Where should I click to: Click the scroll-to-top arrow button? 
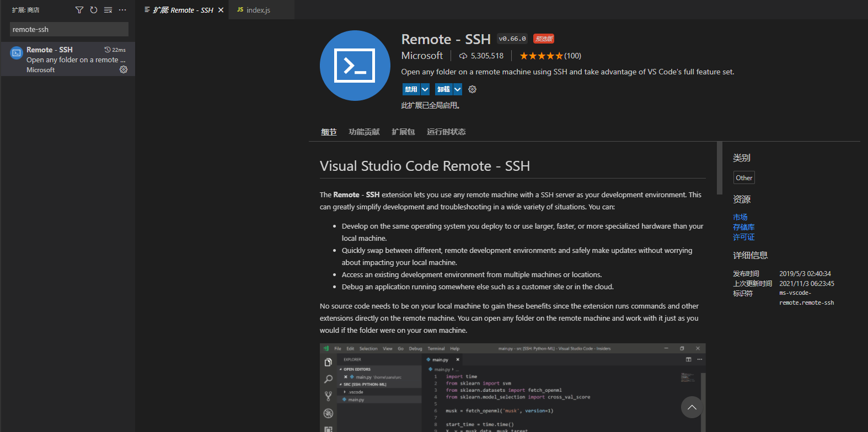tap(692, 407)
